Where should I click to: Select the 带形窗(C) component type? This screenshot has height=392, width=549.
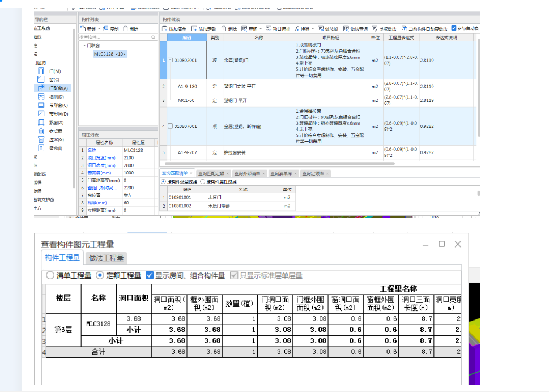pos(53,105)
